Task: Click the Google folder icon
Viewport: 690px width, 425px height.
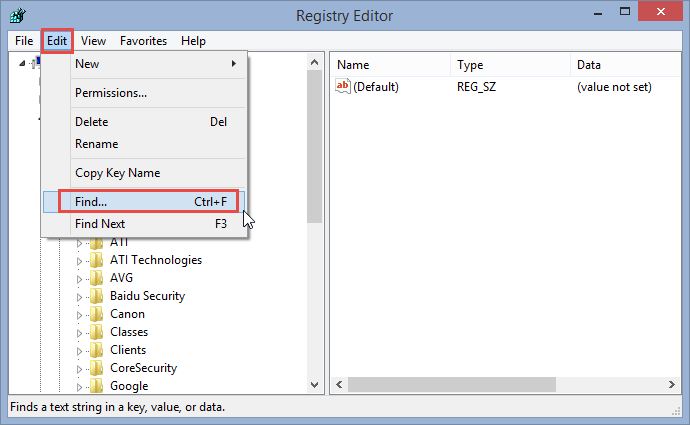Action: 96,386
